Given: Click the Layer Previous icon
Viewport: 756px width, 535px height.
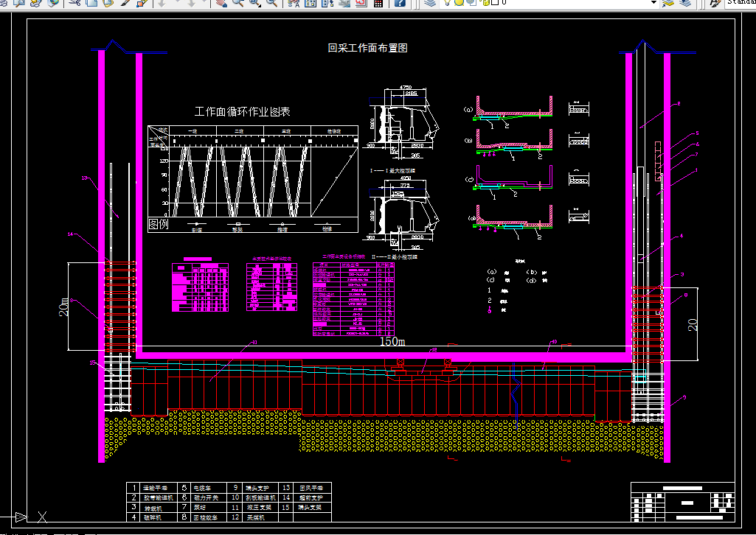Looking at the screenshot, I should pyautogui.click(x=685, y=2).
